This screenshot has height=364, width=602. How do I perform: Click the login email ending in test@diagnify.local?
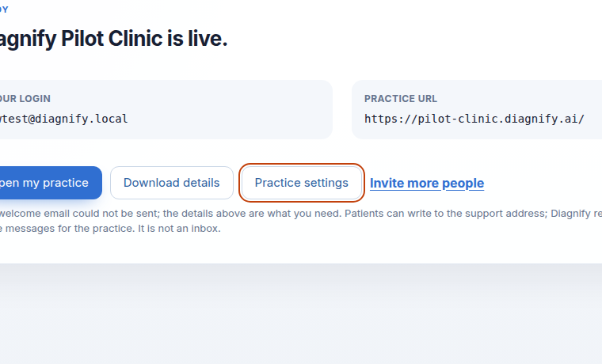point(63,119)
